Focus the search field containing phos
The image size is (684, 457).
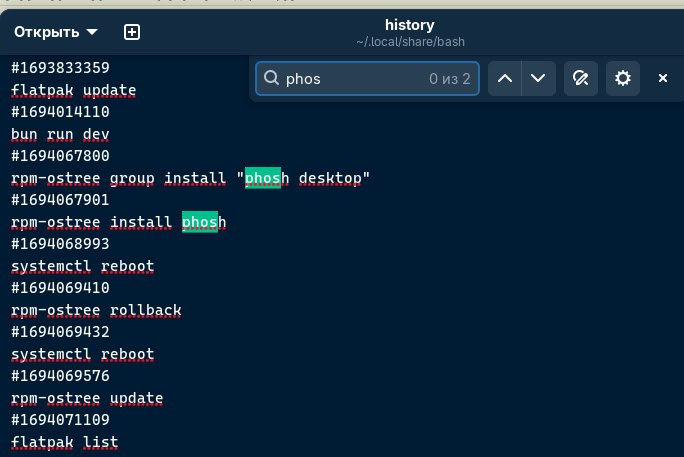pyautogui.click(x=367, y=78)
